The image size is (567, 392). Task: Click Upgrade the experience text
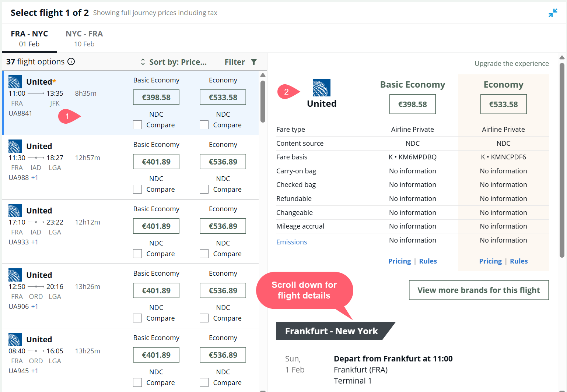pyautogui.click(x=512, y=63)
